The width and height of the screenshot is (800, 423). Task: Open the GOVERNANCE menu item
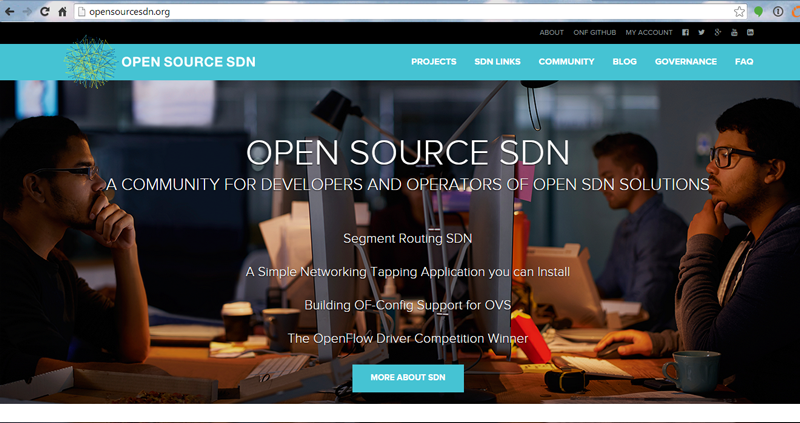point(686,61)
